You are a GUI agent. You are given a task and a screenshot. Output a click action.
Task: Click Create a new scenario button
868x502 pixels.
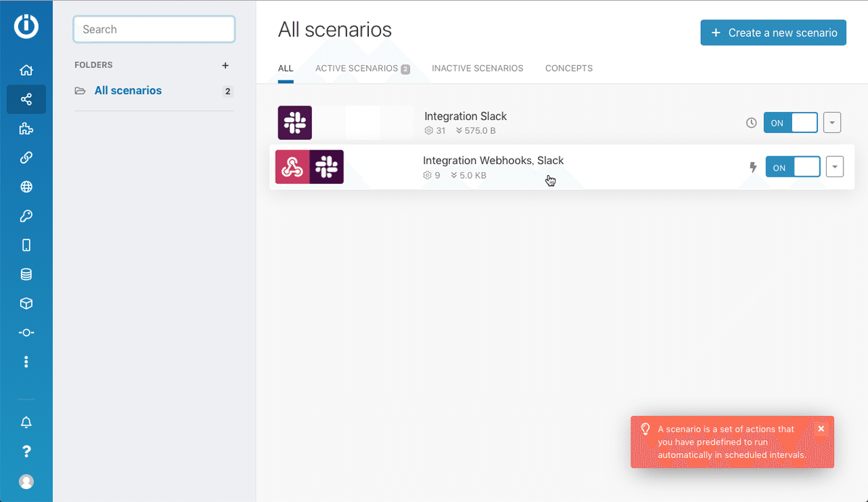[x=773, y=33]
